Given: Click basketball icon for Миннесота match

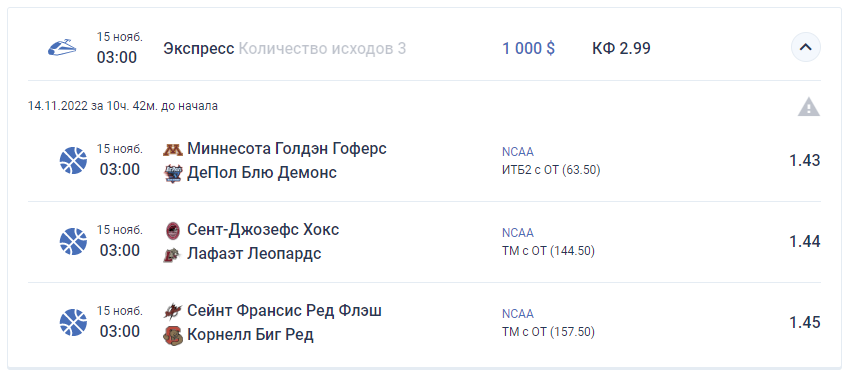Looking at the screenshot, I should pos(73,160).
